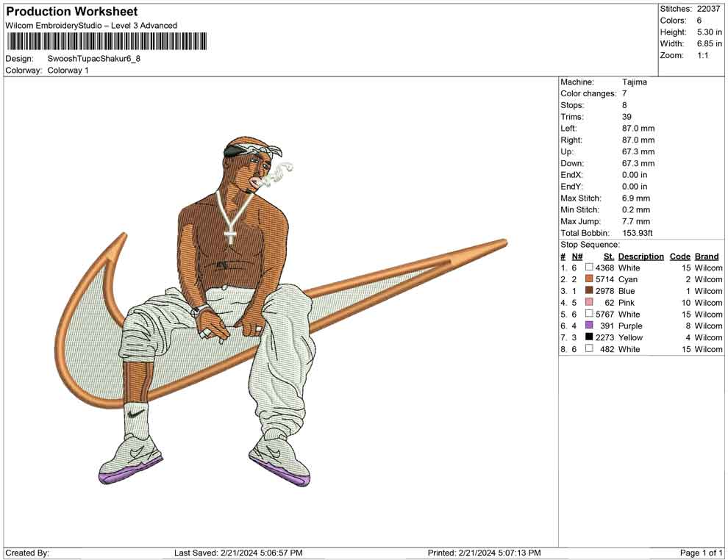
Task: Click the St. column header
Action: pos(609,256)
